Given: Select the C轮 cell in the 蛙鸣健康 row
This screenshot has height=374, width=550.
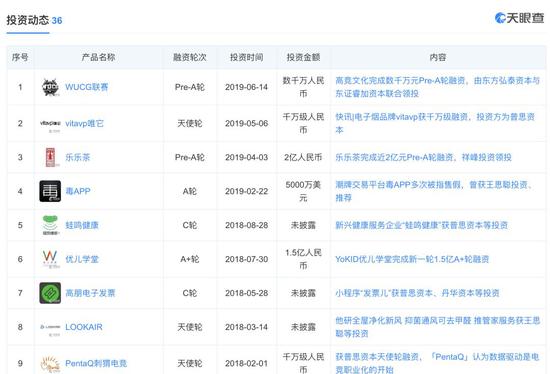Looking at the screenshot, I should pos(189,225).
